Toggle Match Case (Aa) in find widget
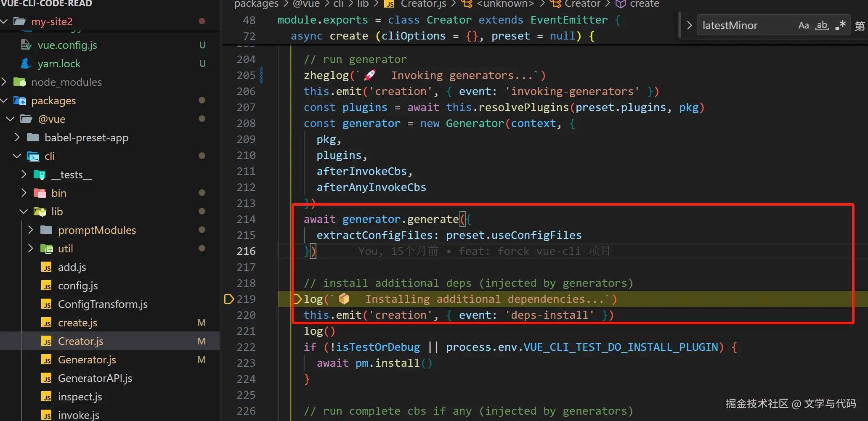868x421 pixels. point(804,26)
